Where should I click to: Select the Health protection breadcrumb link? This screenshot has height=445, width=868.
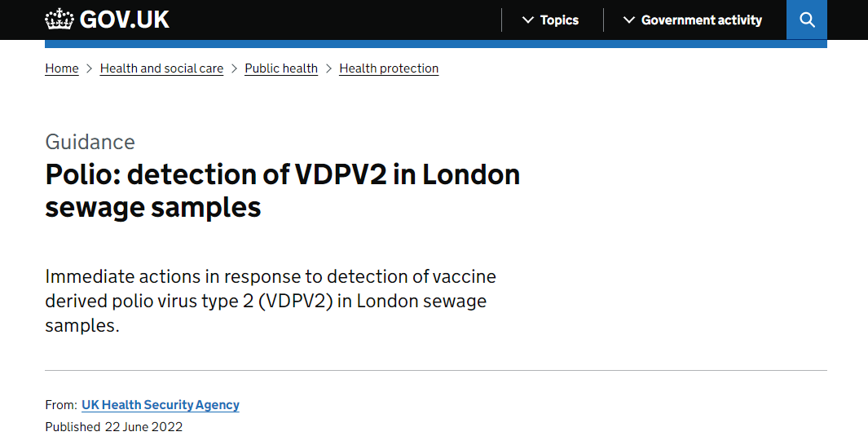tap(389, 68)
